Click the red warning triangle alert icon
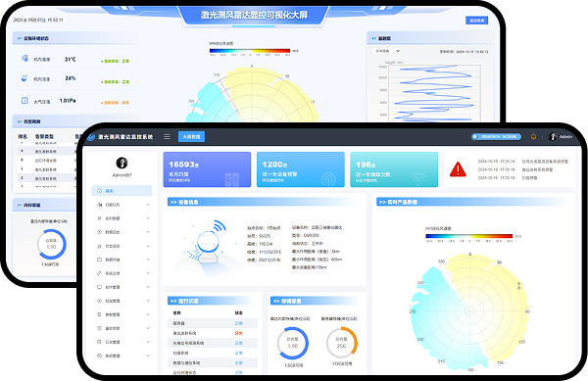The height and width of the screenshot is (381, 588). click(x=458, y=169)
